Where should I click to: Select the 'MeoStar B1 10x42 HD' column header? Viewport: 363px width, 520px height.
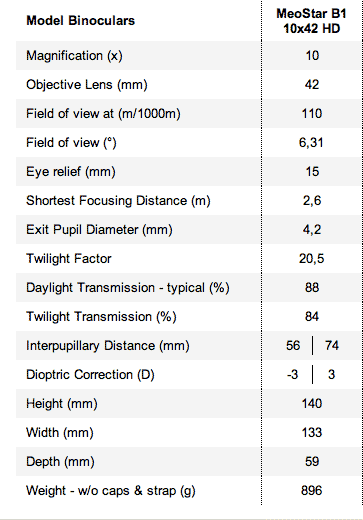pos(312,21)
